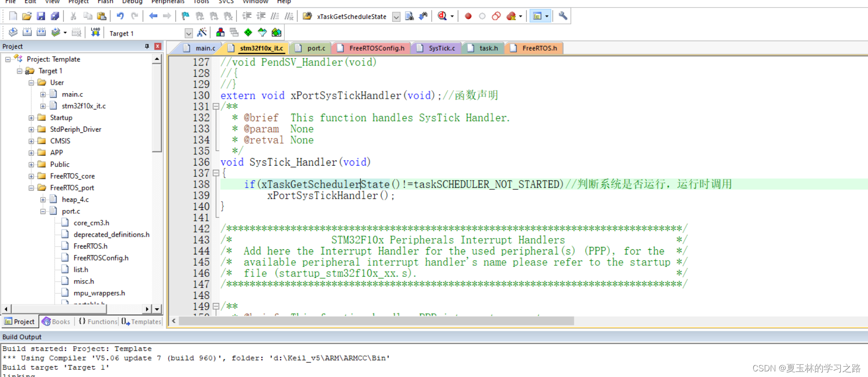This screenshot has width=868, height=377.
Task: Open the batch build dropdown arrow
Action: point(65,32)
